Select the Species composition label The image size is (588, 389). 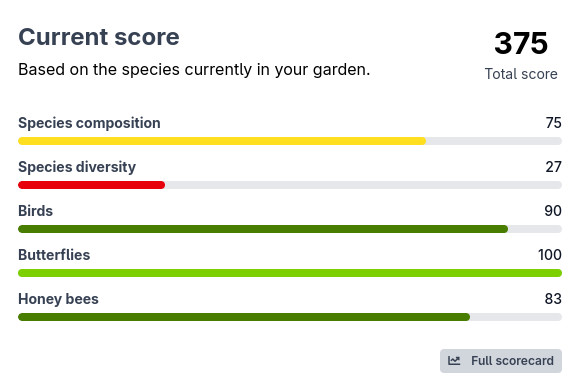pos(89,123)
